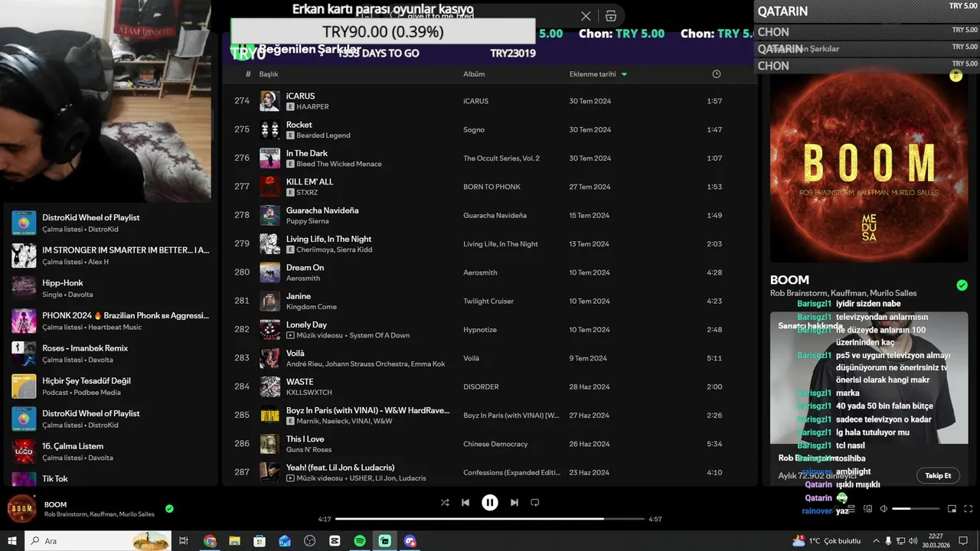Click the clock duration column header icon
Screen dimensions: 980x551
coord(717,74)
